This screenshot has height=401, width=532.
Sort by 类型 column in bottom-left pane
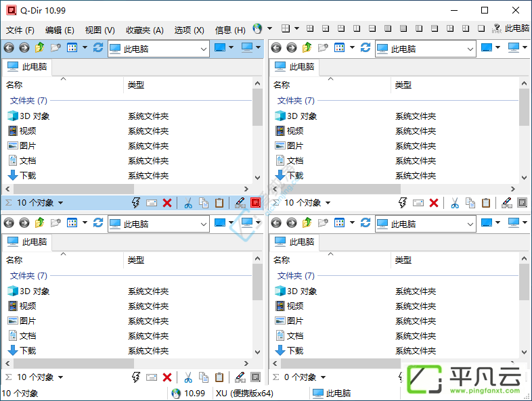point(188,260)
